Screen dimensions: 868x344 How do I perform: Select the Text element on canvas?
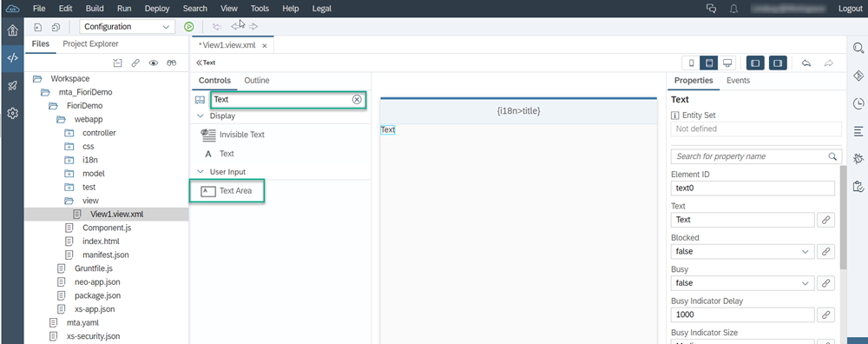pos(388,129)
